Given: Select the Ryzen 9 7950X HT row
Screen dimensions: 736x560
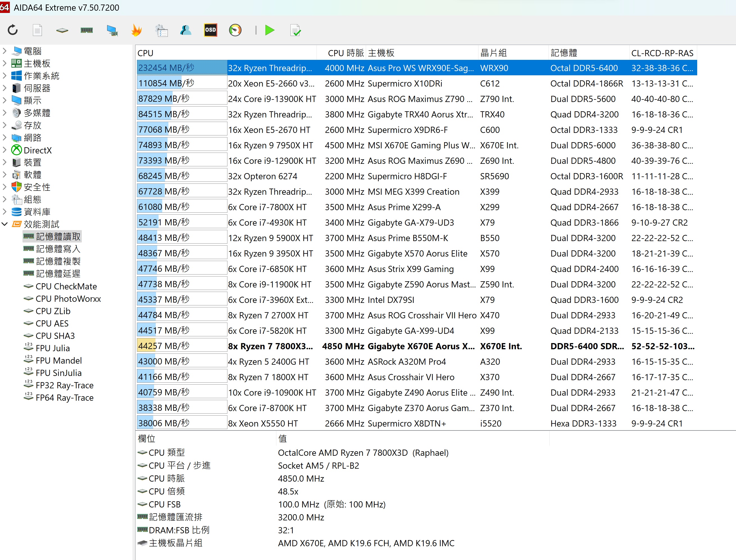Looking at the screenshot, I should pos(417,145).
